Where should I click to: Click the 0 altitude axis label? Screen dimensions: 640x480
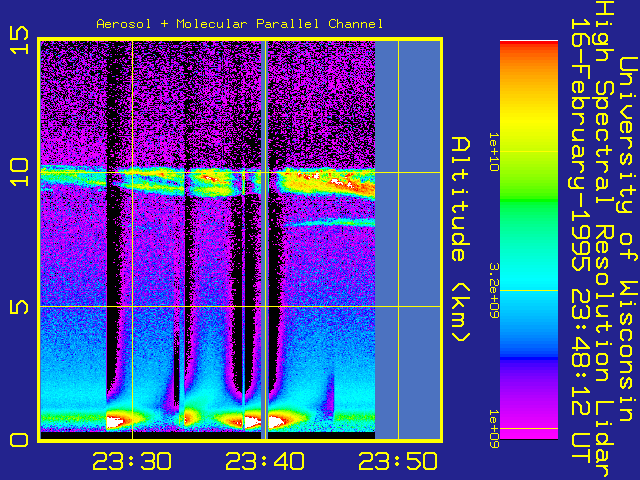(x=19, y=440)
